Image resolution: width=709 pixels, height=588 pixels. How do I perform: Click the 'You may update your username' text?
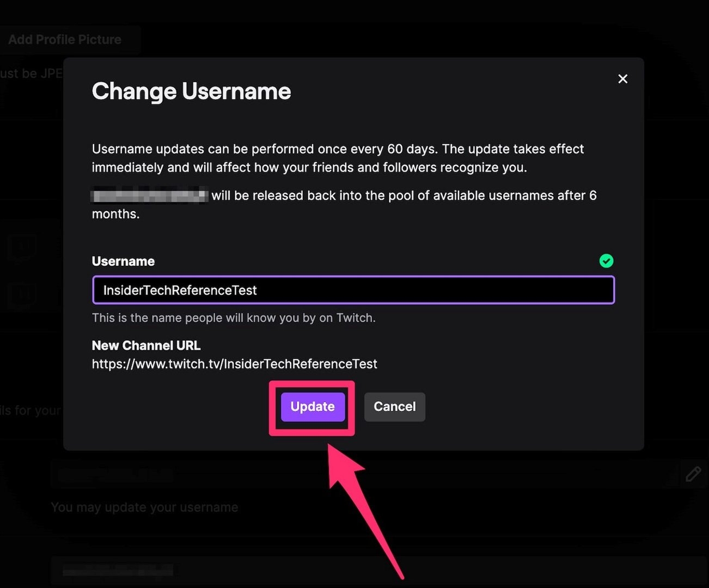144,507
